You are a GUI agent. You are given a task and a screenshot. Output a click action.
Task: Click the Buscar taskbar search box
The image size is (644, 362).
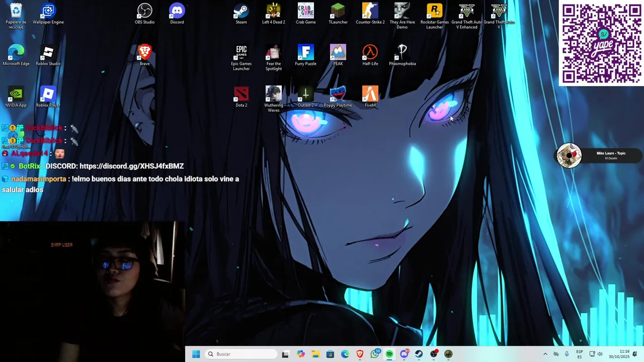[x=242, y=354]
